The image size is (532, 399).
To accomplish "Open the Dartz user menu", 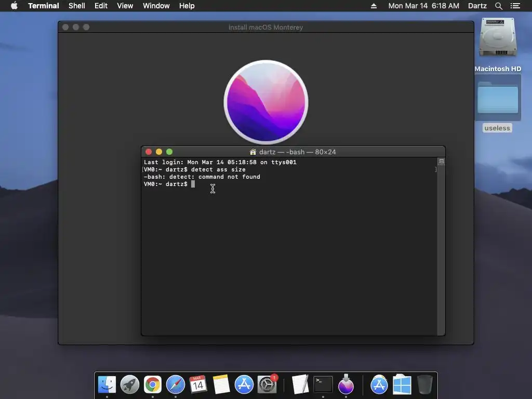I will click(477, 6).
